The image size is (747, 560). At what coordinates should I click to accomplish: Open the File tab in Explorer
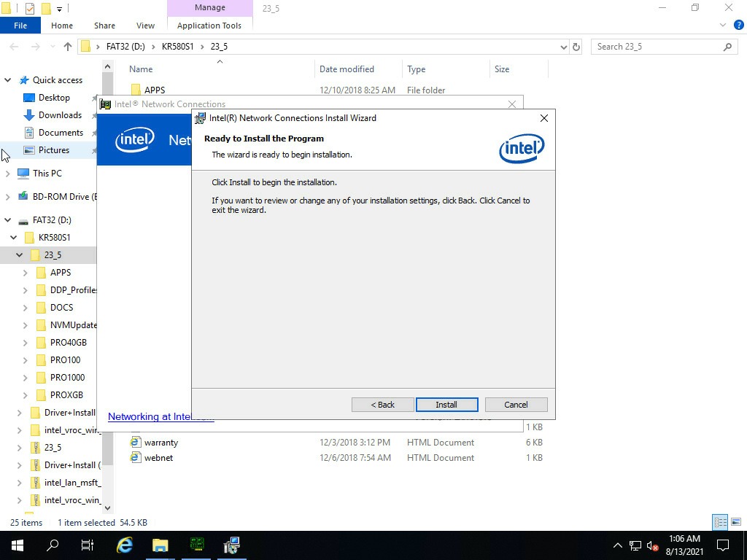click(20, 26)
